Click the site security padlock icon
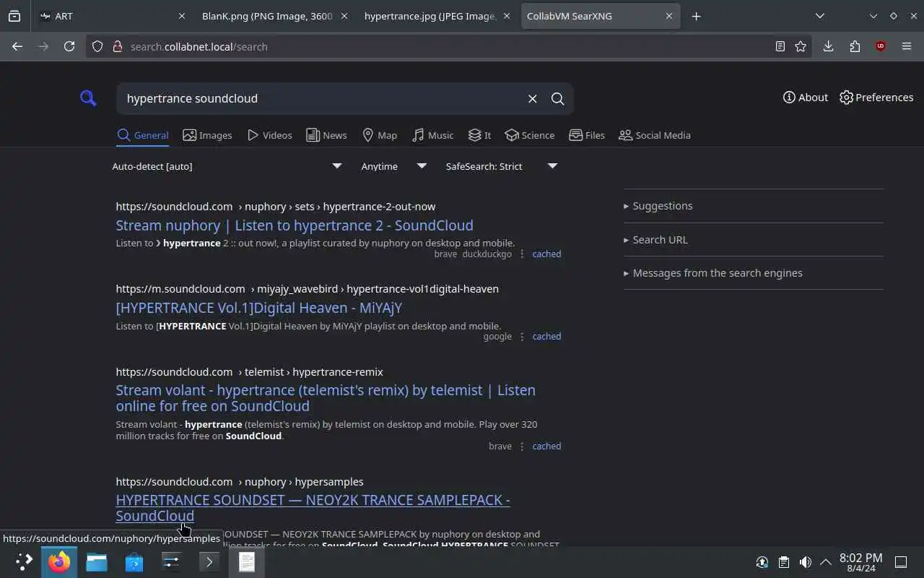Screen dimensions: 924x578 click(117, 46)
